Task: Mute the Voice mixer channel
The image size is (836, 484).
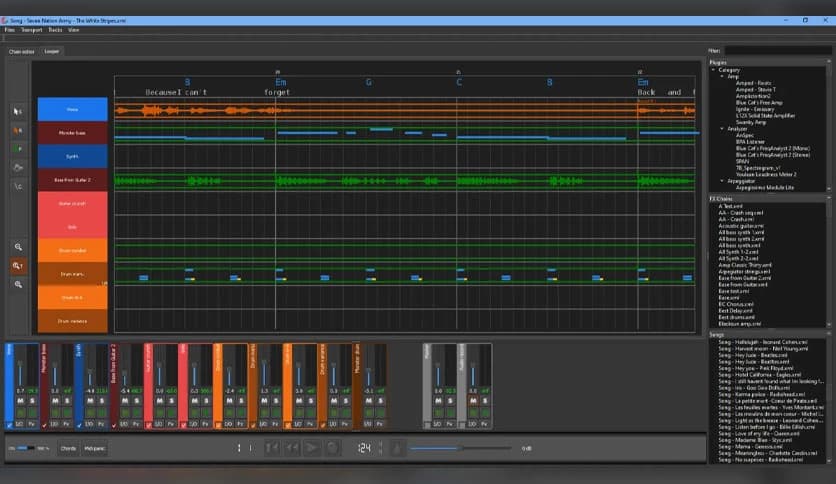Action: point(20,400)
